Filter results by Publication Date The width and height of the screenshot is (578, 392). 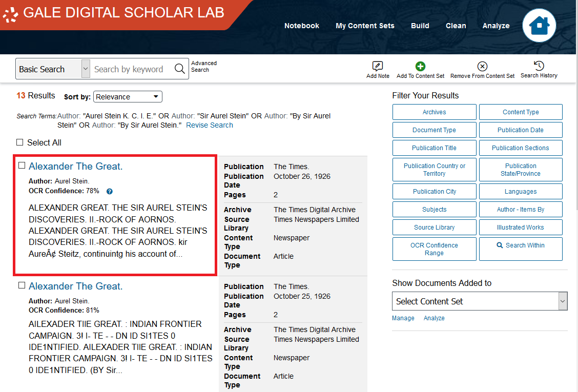[521, 130]
